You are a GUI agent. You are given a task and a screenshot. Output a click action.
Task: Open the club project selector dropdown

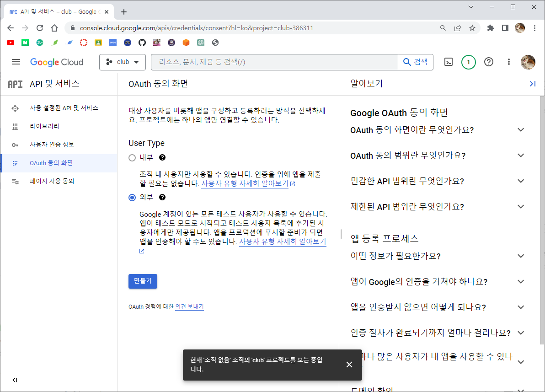click(123, 62)
